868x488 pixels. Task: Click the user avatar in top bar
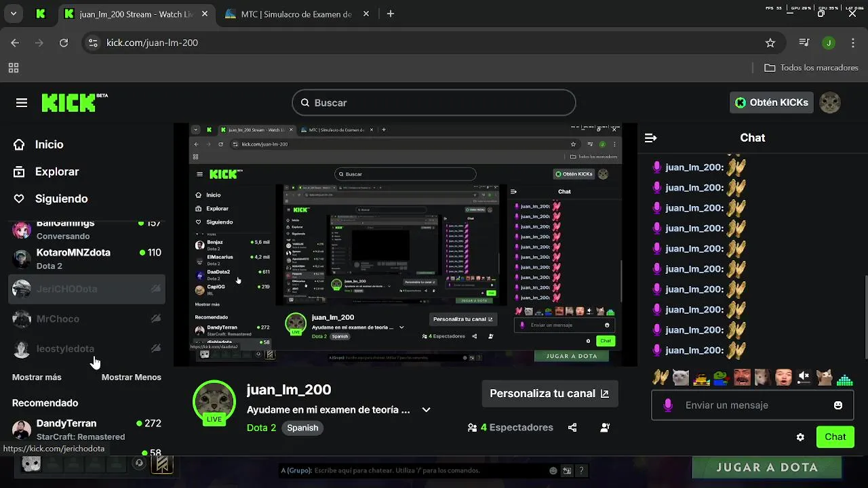pyautogui.click(x=830, y=102)
